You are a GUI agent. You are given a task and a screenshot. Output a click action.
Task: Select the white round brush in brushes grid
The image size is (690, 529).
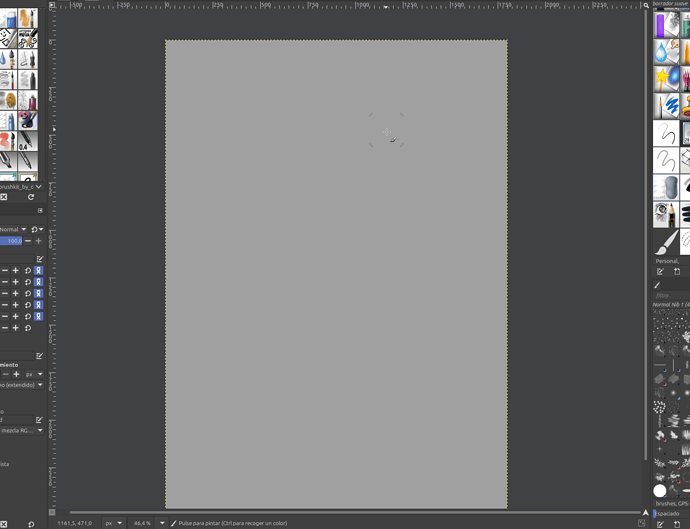click(660, 491)
